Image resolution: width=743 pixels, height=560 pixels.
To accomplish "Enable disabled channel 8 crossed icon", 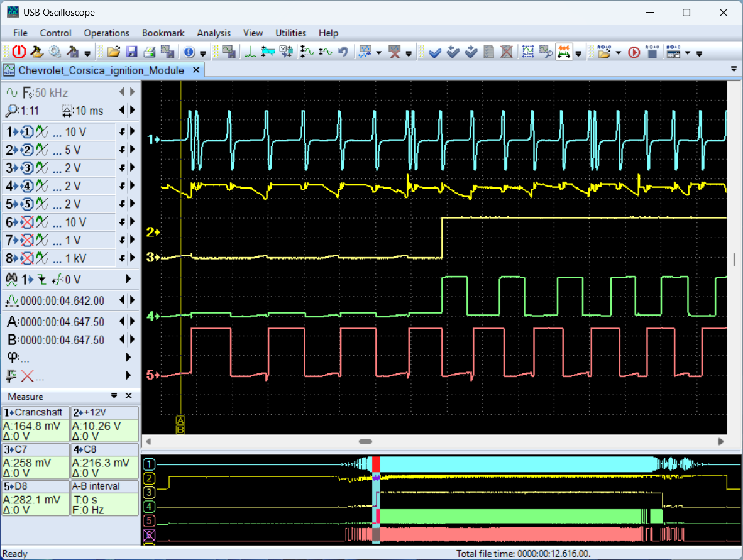I will (x=27, y=258).
